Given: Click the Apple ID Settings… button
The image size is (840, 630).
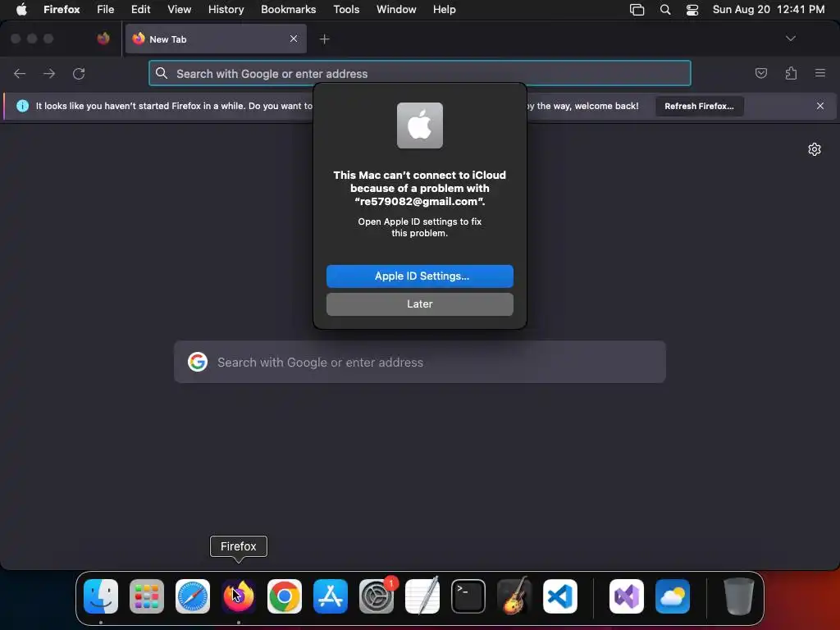Looking at the screenshot, I should point(419,276).
